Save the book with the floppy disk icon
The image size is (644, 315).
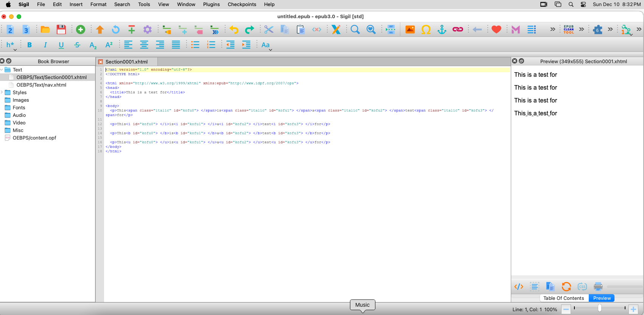[61, 29]
